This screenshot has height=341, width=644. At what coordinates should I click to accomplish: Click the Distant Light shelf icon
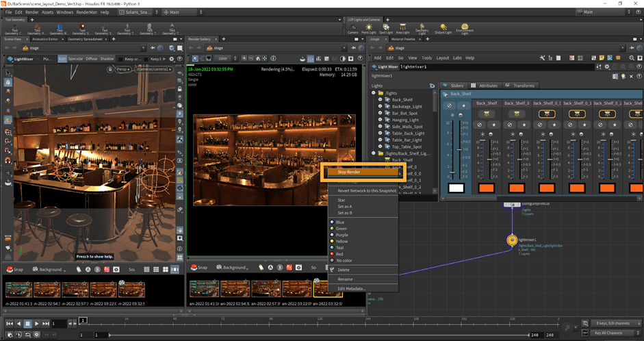coord(443,27)
